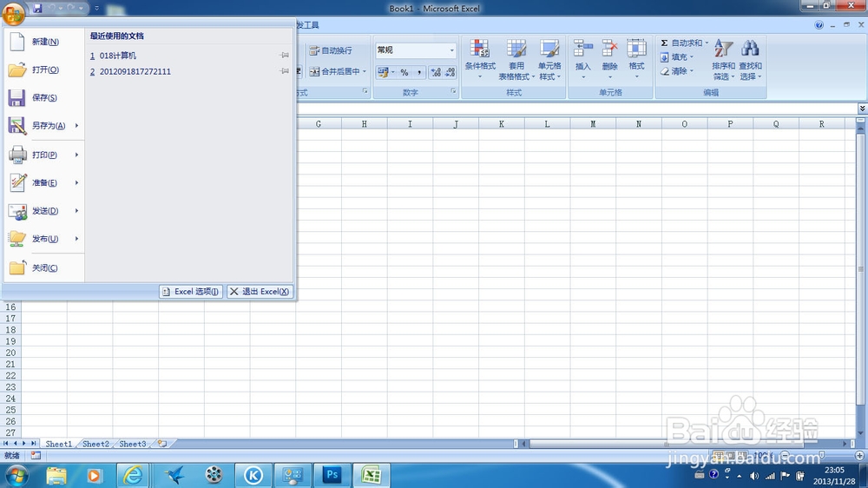Click Delete cells (删除) icon

coord(609,48)
